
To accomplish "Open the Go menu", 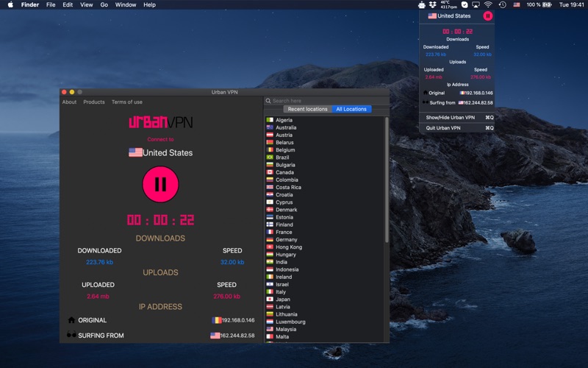I will pos(104,4).
